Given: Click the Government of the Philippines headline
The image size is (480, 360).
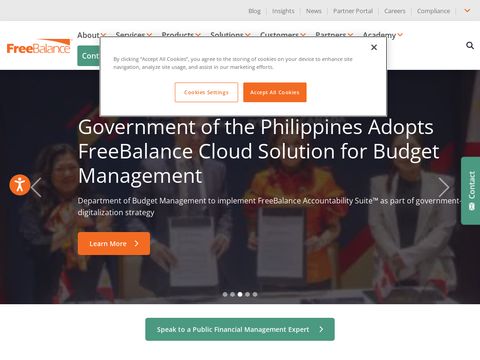Looking at the screenshot, I should point(259,151).
